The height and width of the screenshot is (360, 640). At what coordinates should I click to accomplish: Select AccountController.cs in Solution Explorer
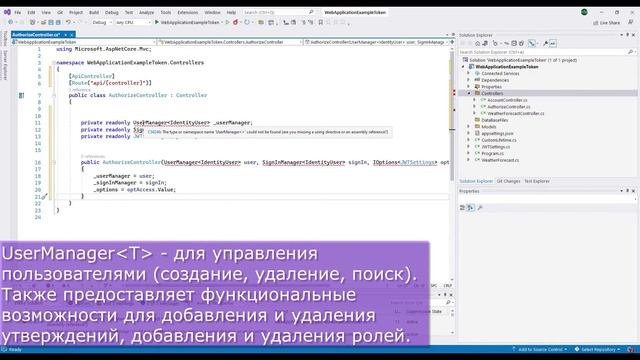(507, 100)
